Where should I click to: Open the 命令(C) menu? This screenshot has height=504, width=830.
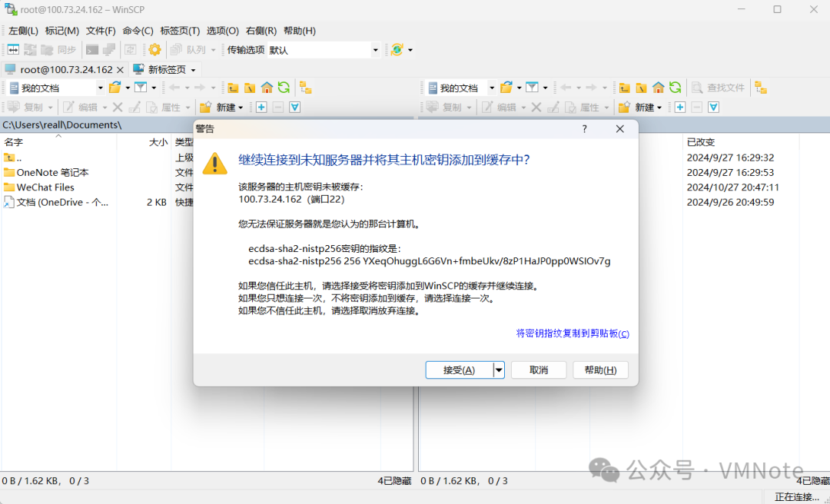[138, 31]
